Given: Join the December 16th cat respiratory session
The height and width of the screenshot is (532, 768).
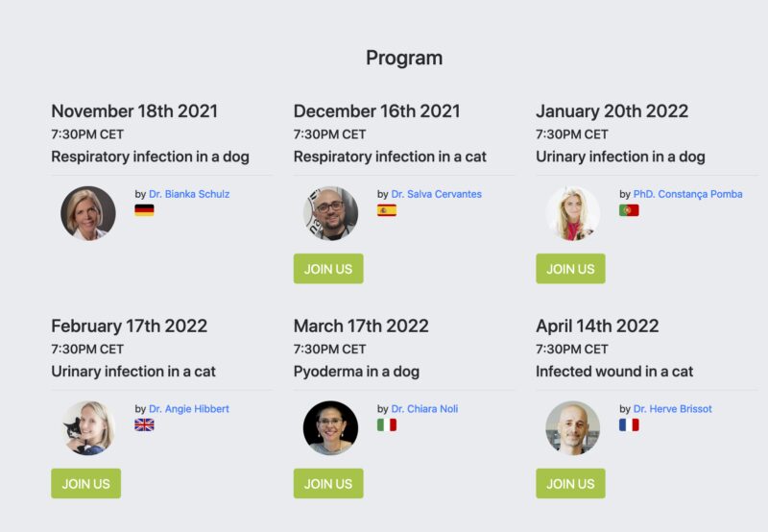Looking at the screenshot, I should pos(328,269).
